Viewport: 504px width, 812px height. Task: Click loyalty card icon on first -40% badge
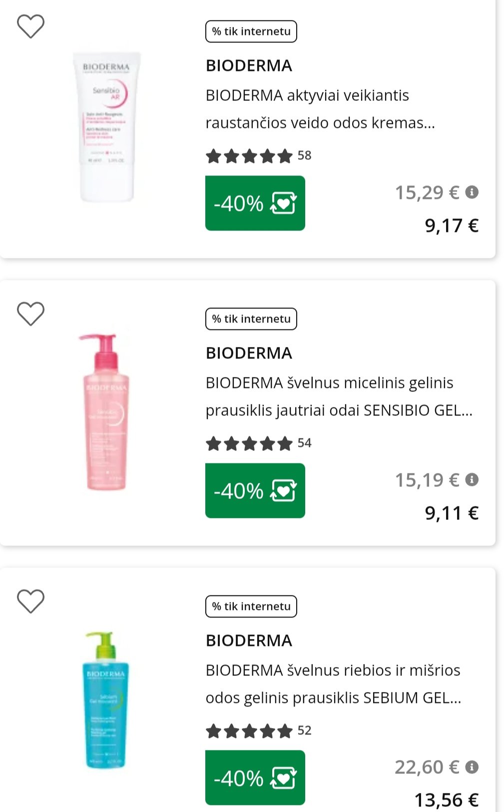tap(283, 203)
